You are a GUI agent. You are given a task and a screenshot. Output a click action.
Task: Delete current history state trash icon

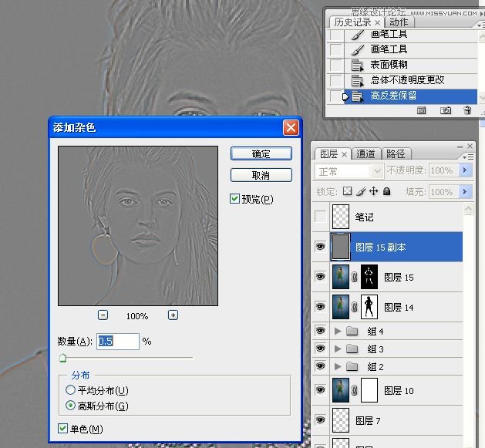pyautogui.click(x=467, y=110)
